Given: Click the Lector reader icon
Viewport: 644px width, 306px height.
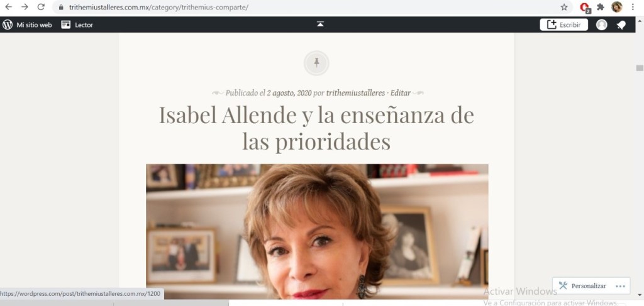Looking at the screenshot, I should pyautogui.click(x=65, y=25).
